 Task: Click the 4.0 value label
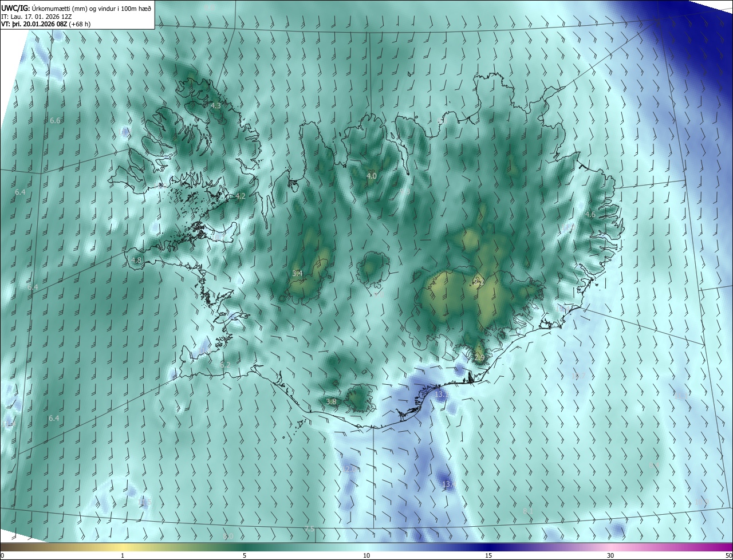371,176
